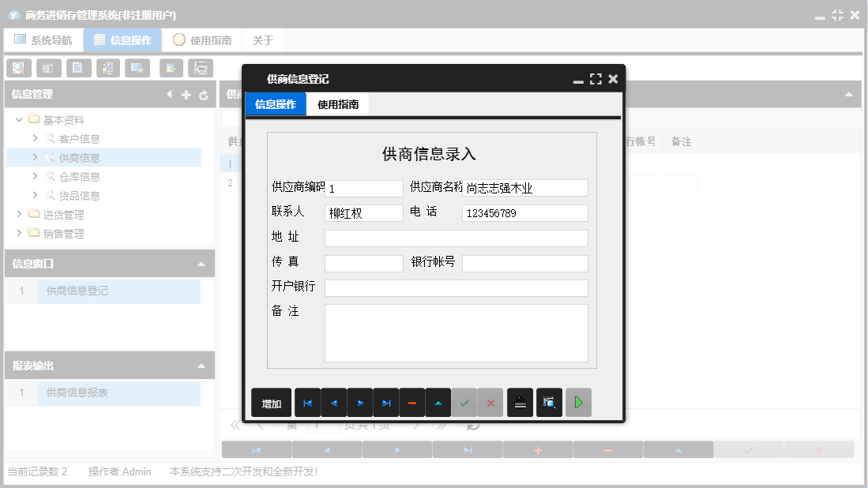Open the print icon in the dialog toolbar
The width and height of the screenshot is (868, 488).
point(520,403)
